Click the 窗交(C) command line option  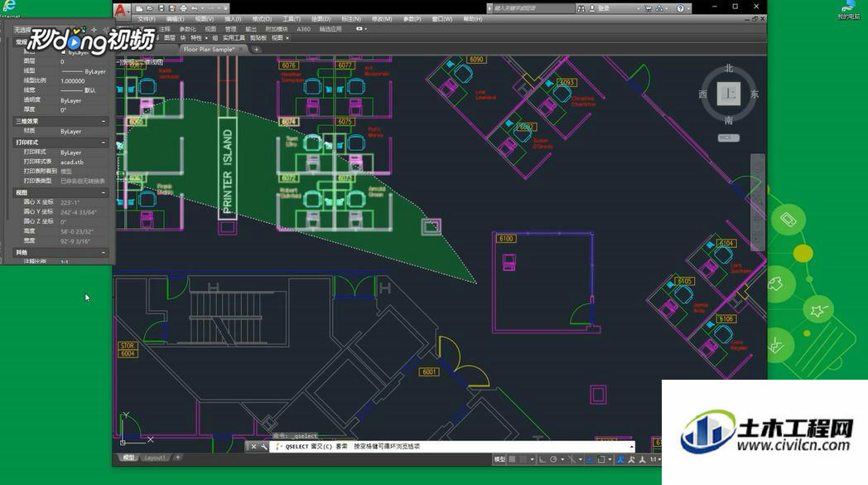pyautogui.click(x=321, y=446)
